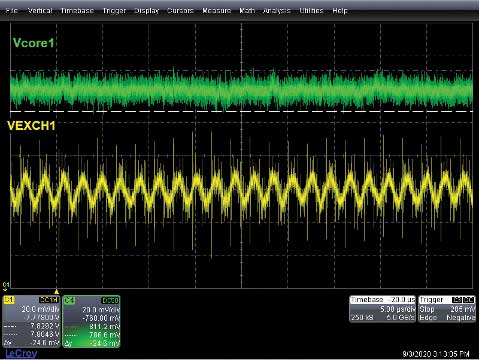This screenshot has height=360, width=480.
Task: Open the File menu
Action: coord(12,11)
